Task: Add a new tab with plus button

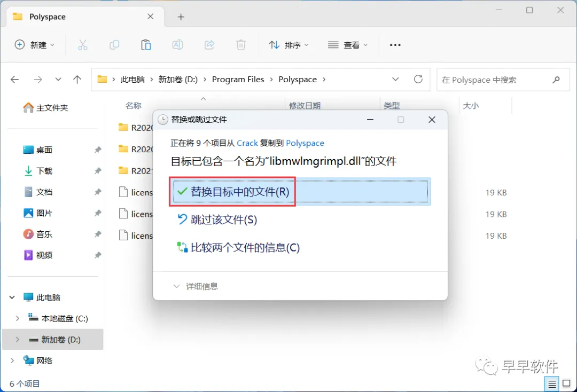Action: (x=181, y=17)
